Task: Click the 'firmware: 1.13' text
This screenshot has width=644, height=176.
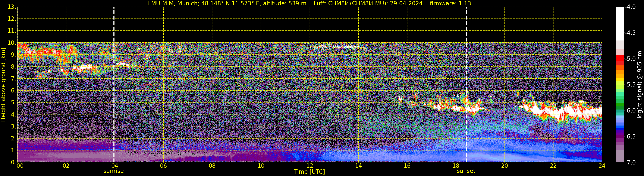Action: [450, 3]
